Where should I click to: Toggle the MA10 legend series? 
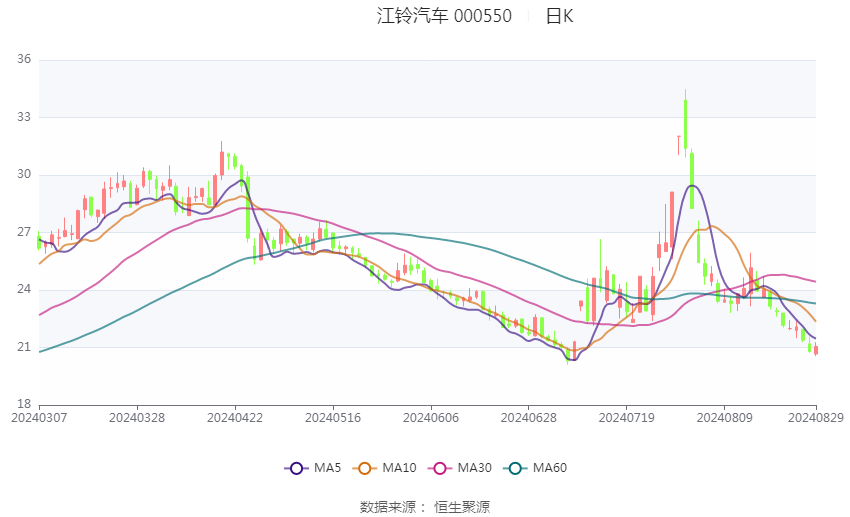384,468
